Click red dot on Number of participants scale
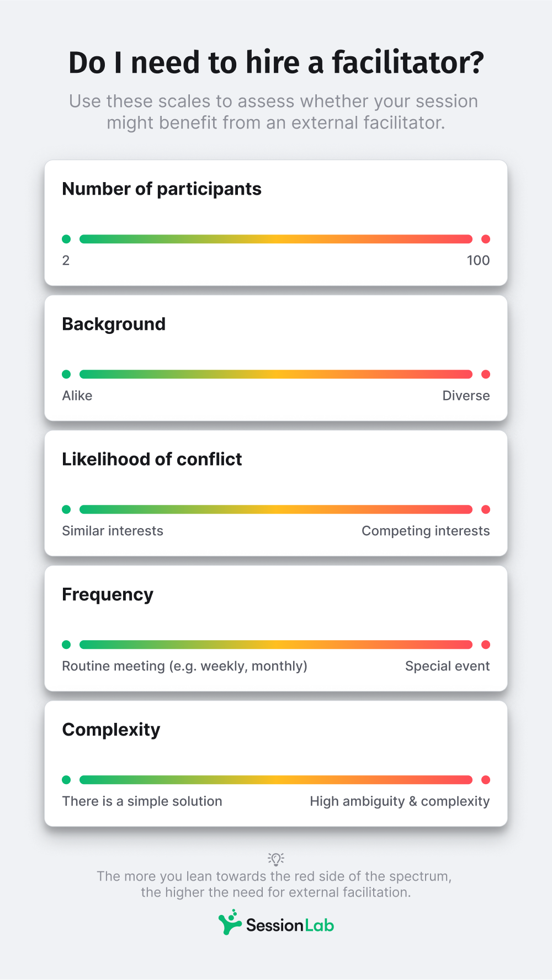 click(x=486, y=239)
